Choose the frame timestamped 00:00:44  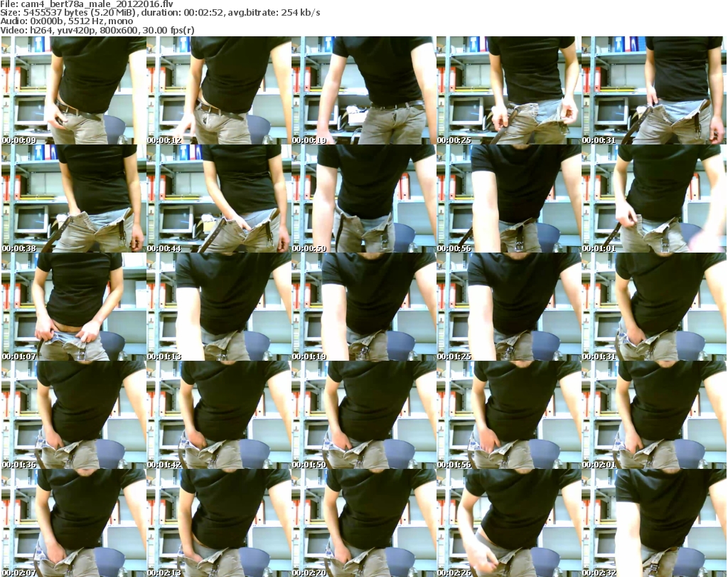[219, 198]
